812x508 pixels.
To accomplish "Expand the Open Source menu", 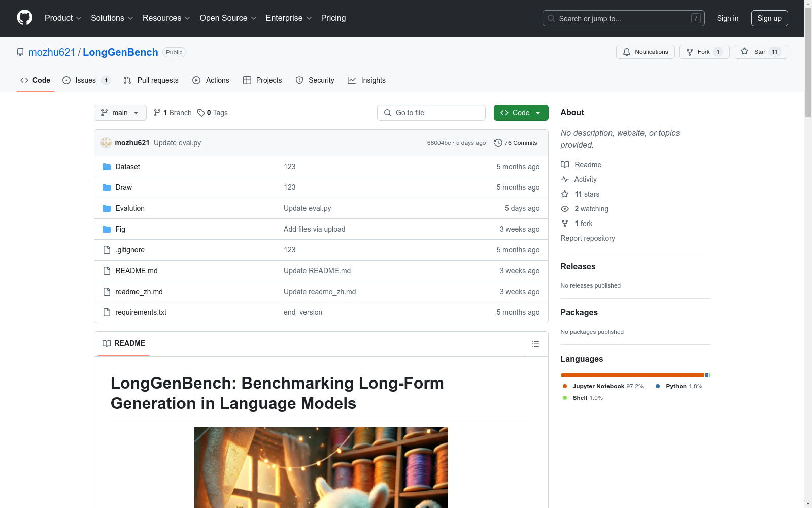I will [x=228, y=18].
